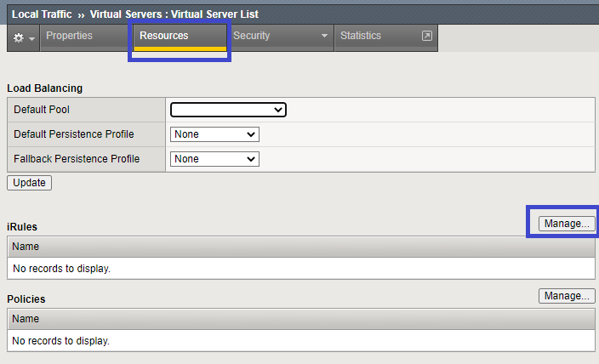Switch to the Properties tab
The image size is (599, 364).
click(69, 36)
